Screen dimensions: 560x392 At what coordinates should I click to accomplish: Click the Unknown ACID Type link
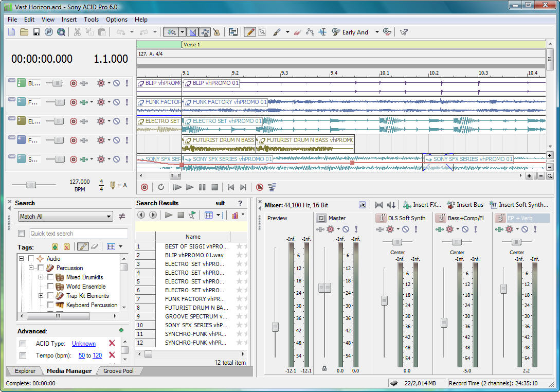84,344
